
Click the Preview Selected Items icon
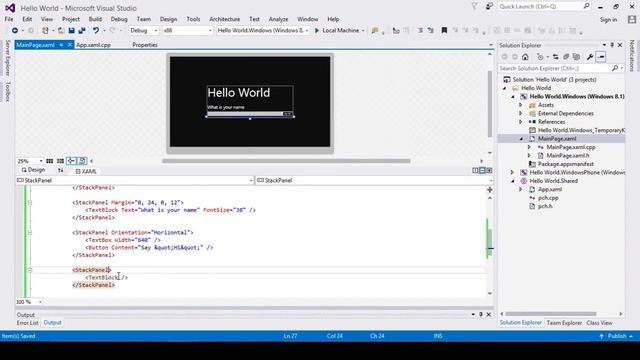click(x=601, y=57)
